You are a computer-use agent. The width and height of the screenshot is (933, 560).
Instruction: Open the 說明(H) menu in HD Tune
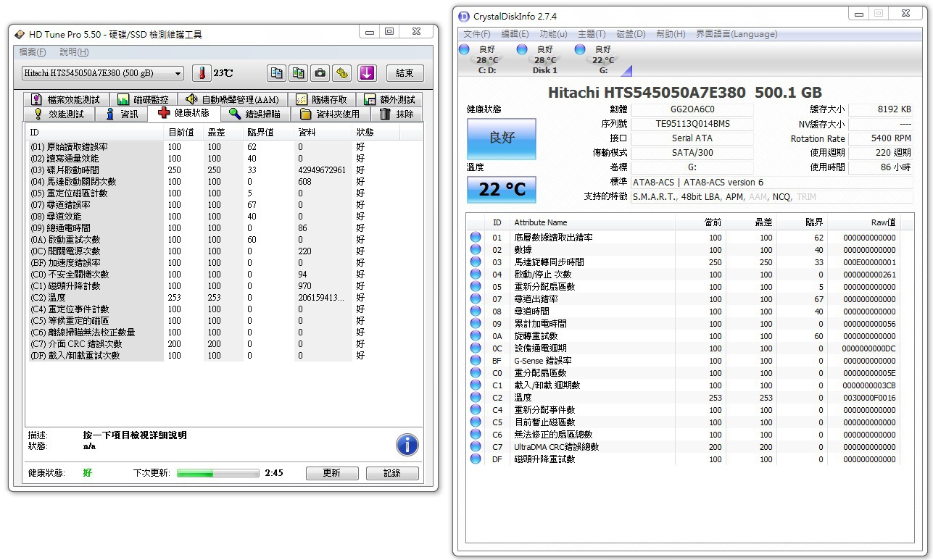(x=74, y=52)
